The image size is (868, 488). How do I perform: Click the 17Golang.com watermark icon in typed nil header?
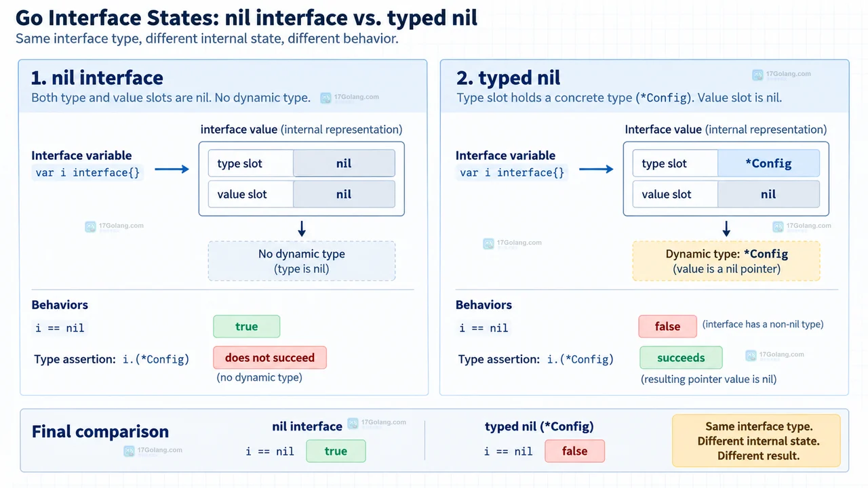click(x=757, y=75)
